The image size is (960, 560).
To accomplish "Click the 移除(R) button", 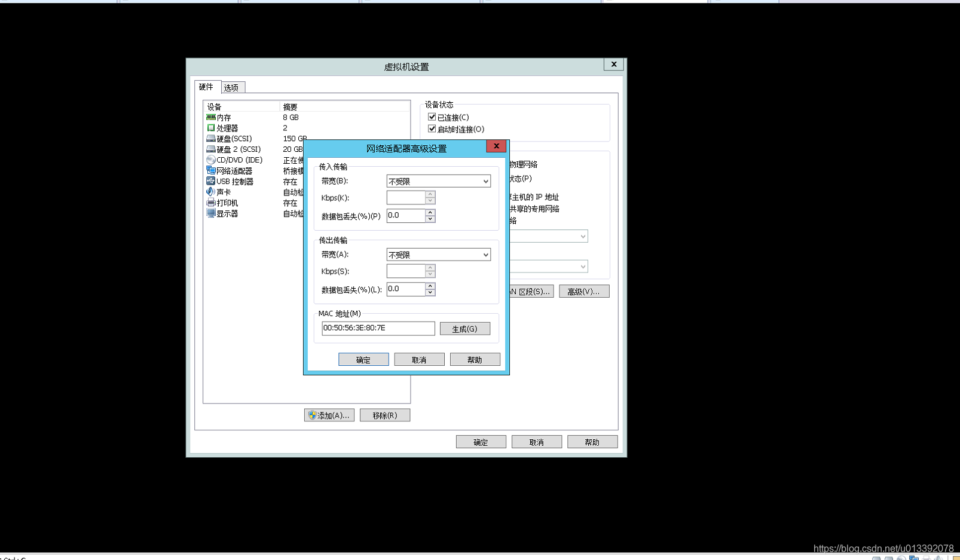I will click(385, 415).
